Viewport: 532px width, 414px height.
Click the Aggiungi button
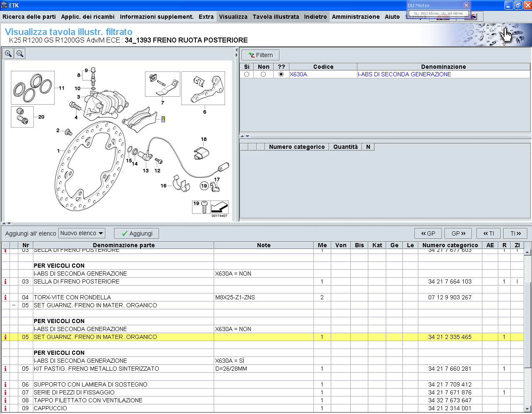[x=137, y=233]
